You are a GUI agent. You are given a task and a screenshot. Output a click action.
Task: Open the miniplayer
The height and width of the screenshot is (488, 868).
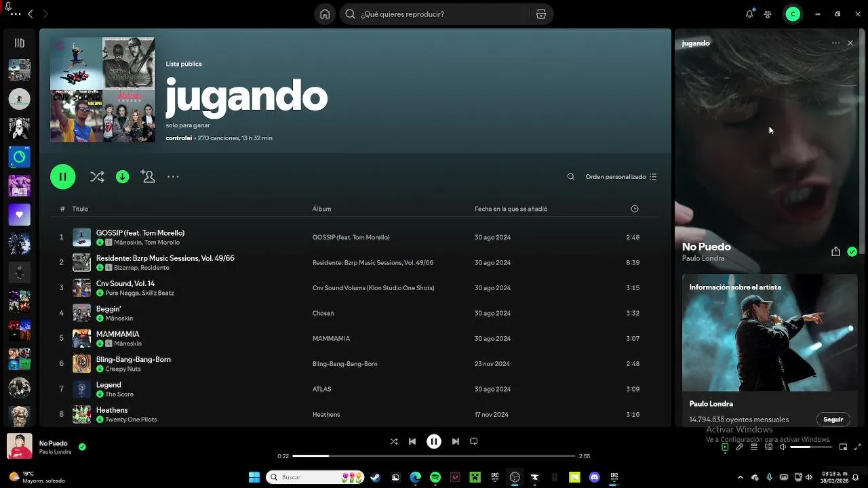[843, 447]
